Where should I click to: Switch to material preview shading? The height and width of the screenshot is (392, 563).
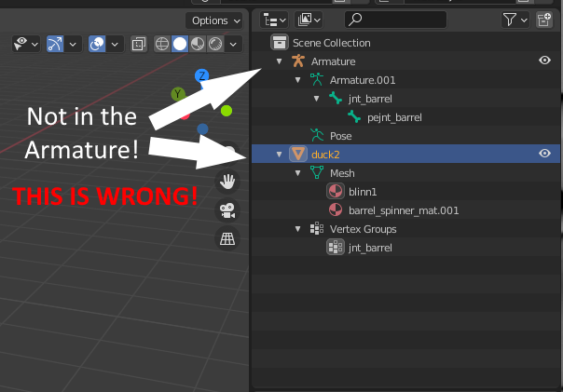point(197,44)
